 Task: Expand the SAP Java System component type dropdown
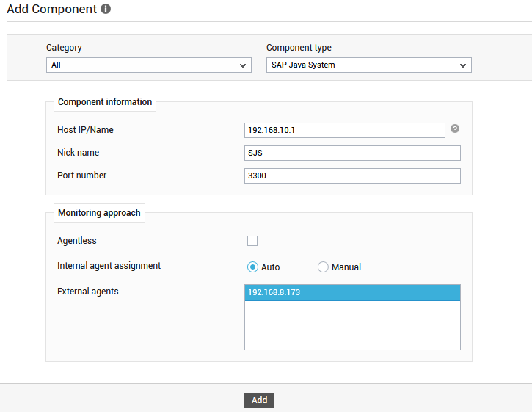pyautogui.click(x=369, y=65)
